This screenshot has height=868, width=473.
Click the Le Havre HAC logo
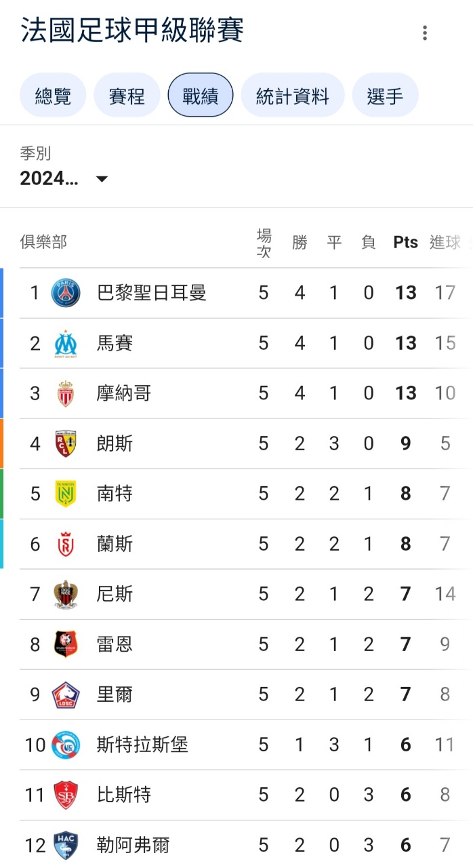(x=66, y=845)
